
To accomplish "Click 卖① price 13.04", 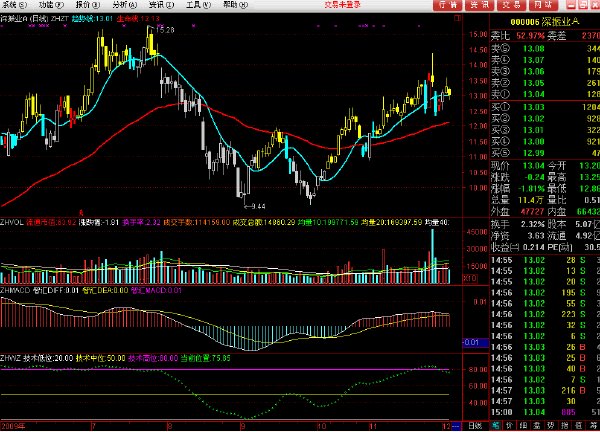I will (x=533, y=94).
